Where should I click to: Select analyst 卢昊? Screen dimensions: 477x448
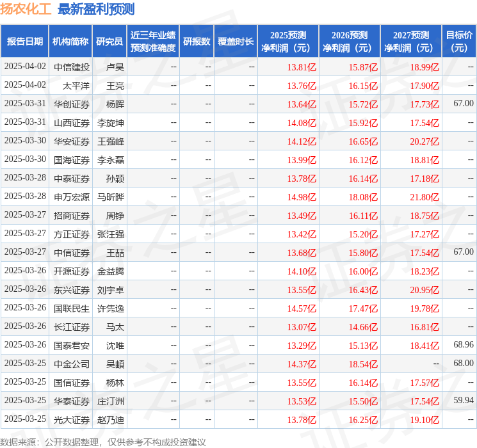(x=115, y=67)
